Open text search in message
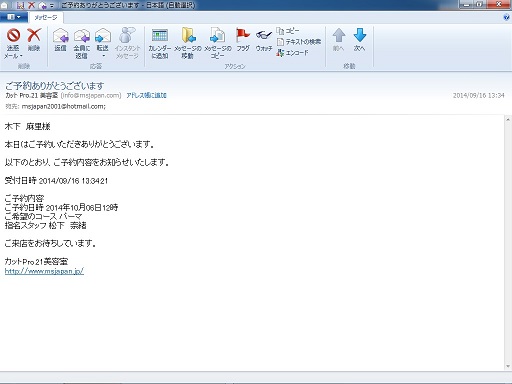Screen dimensions: 512x384 coord(299,42)
